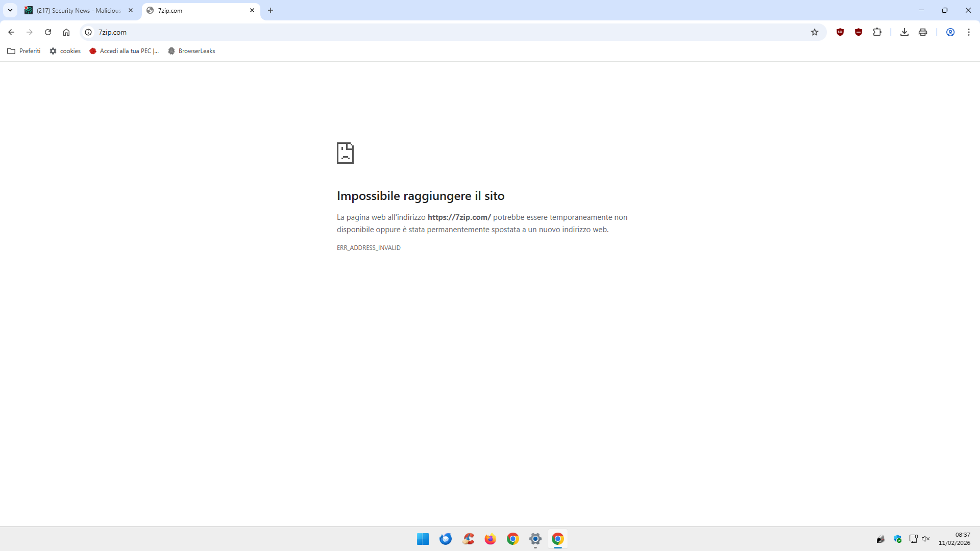
Task: Click the muted volume tray icon
Action: pos(926,539)
